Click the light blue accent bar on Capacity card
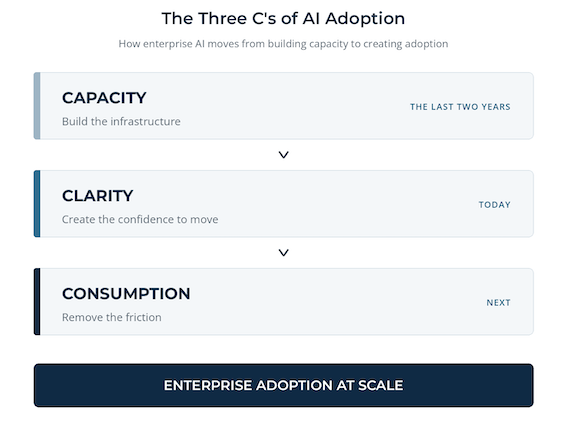 click(x=37, y=106)
